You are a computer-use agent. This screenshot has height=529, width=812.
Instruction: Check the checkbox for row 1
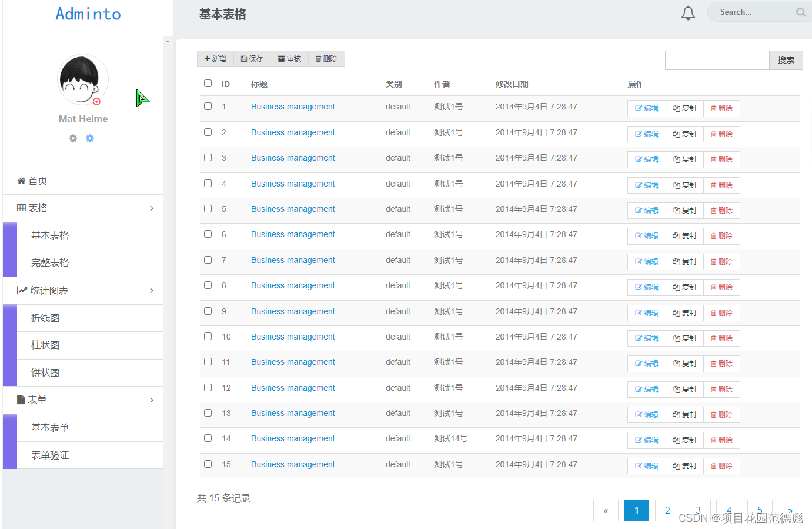208,107
